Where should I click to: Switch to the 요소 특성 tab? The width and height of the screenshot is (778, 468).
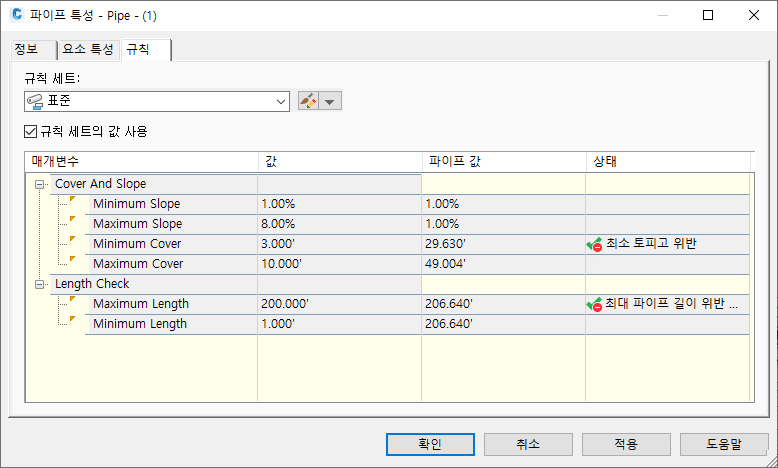pos(88,48)
